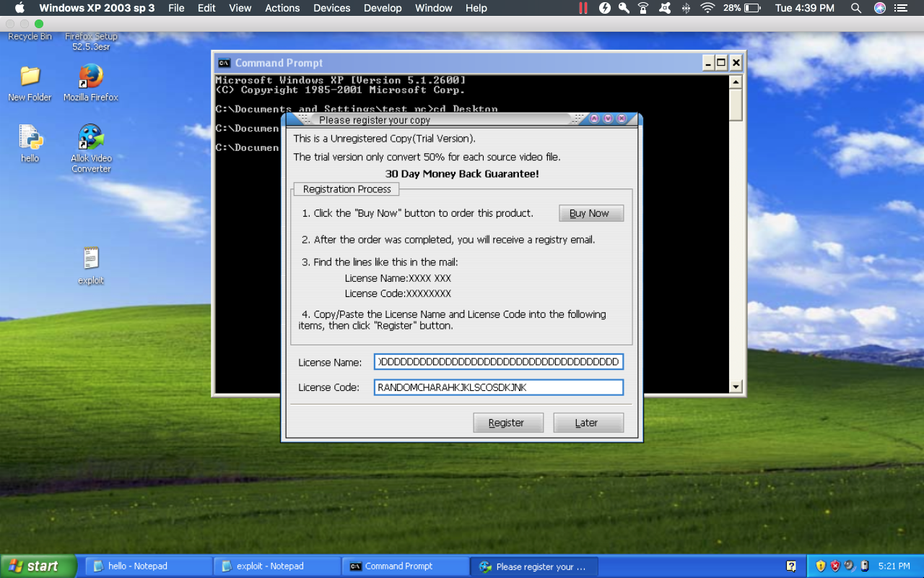Click the Wi-Fi lock icon in menu bar
This screenshot has width=924, height=578.
[643, 8]
